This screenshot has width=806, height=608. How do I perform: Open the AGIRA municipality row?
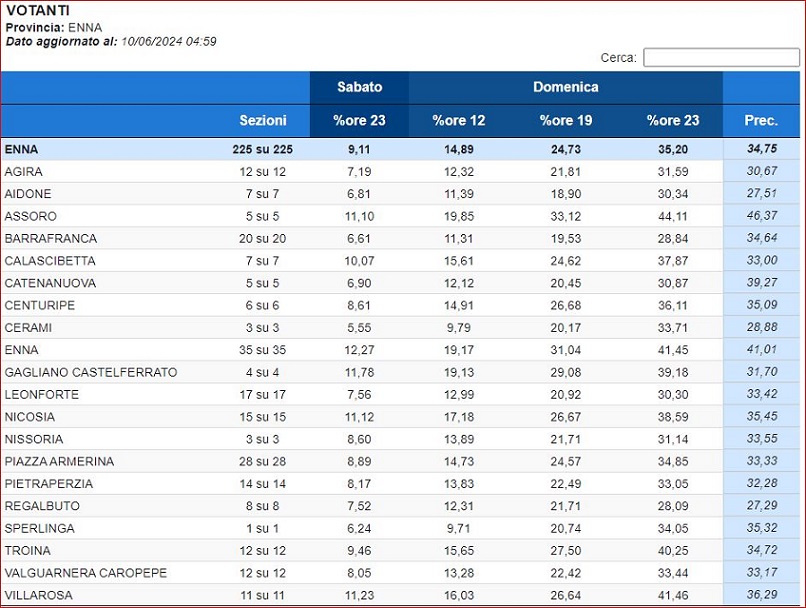click(x=24, y=172)
